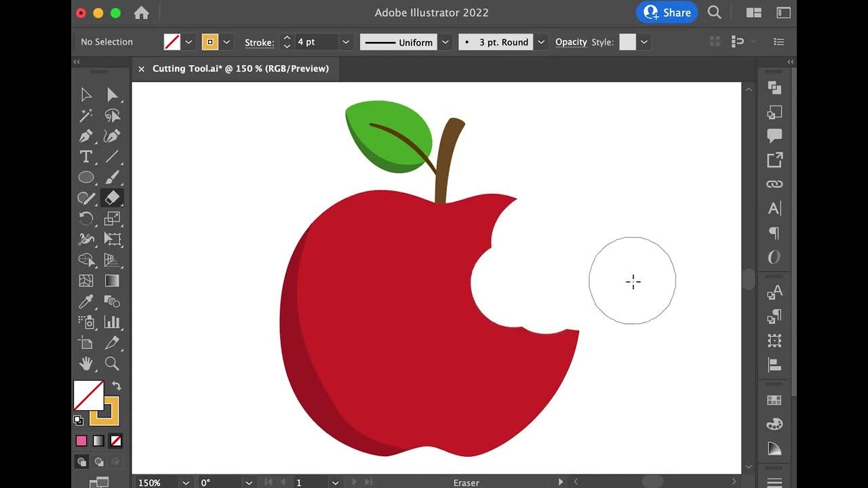
Task: Click the Share button
Action: (667, 12)
